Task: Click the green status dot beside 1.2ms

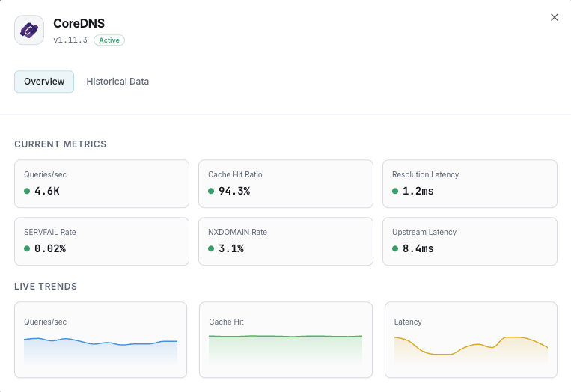Action: pos(395,191)
